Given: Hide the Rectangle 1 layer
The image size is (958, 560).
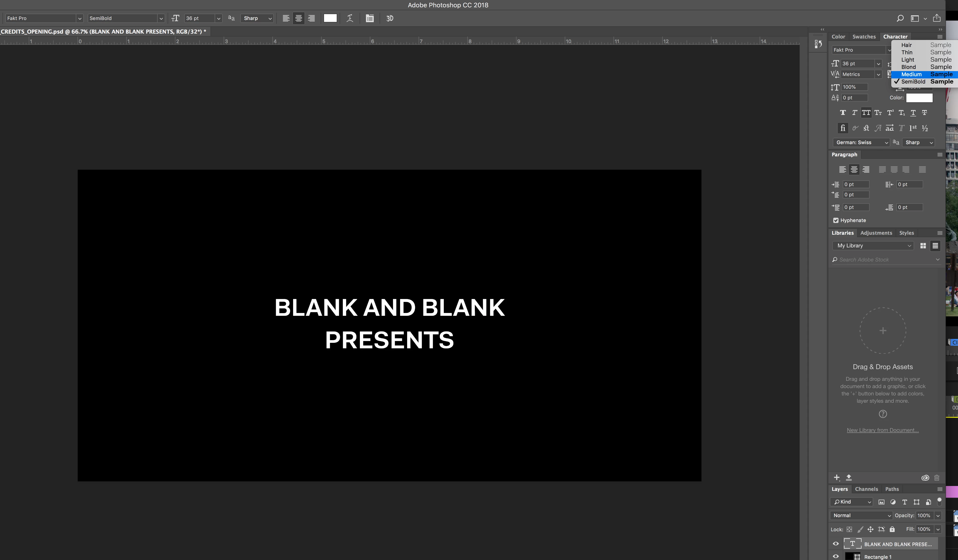Looking at the screenshot, I should (x=836, y=556).
